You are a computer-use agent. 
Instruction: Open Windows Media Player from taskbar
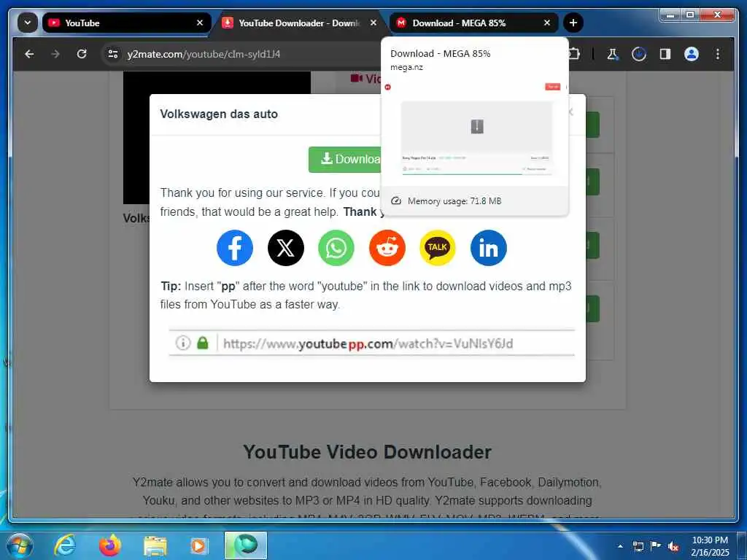coord(200,545)
